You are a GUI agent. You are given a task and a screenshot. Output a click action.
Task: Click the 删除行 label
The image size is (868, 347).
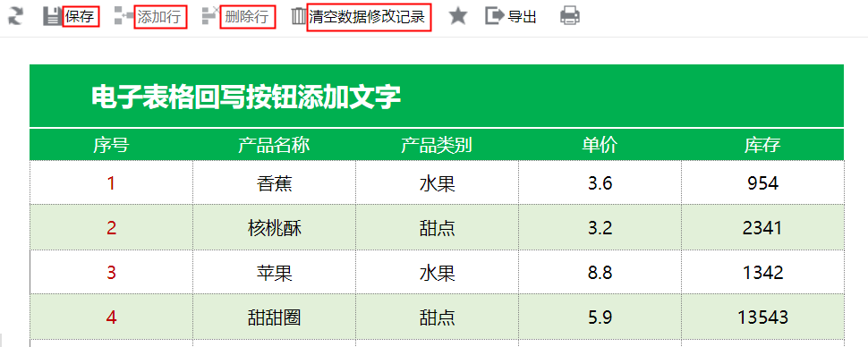[248, 17]
